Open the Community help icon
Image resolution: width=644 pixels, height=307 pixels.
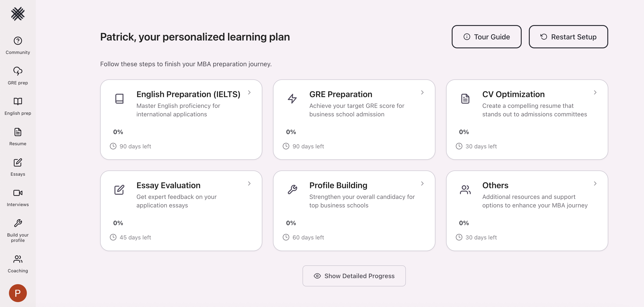(x=18, y=41)
